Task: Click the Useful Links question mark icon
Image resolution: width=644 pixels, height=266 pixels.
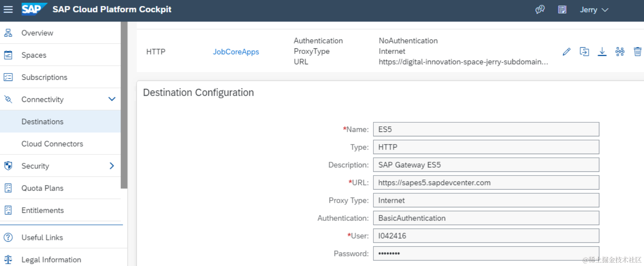Action: point(8,238)
